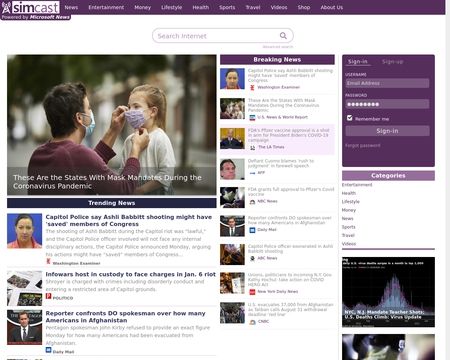Click the simcast logo icon
The height and width of the screenshot is (360, 450).
tap(6, 7)
